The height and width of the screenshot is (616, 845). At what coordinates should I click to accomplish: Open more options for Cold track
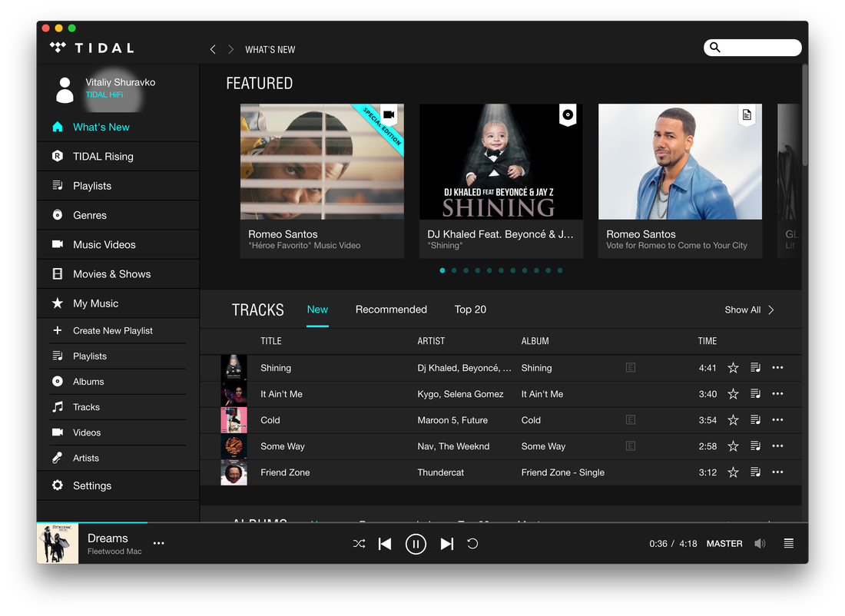(777, 420)
